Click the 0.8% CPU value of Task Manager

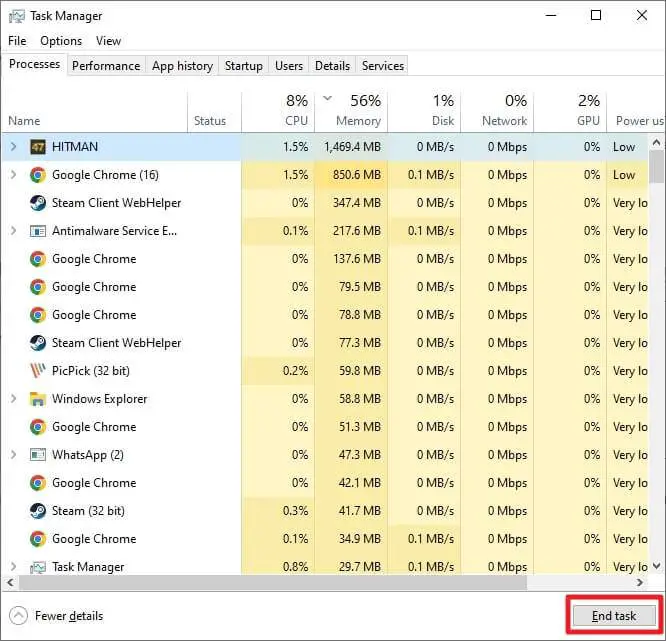pyautogui.click(x=295, y=567)
